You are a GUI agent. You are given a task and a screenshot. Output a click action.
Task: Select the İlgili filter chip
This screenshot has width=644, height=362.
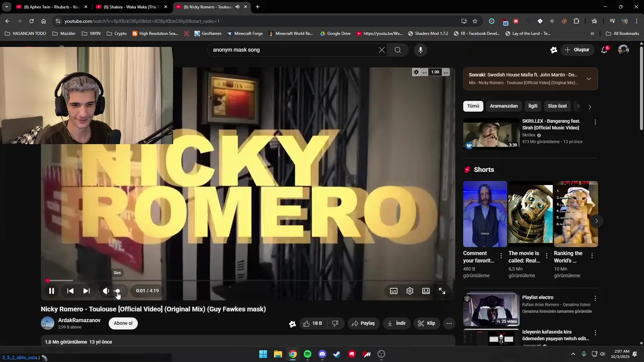click(533, 106)
